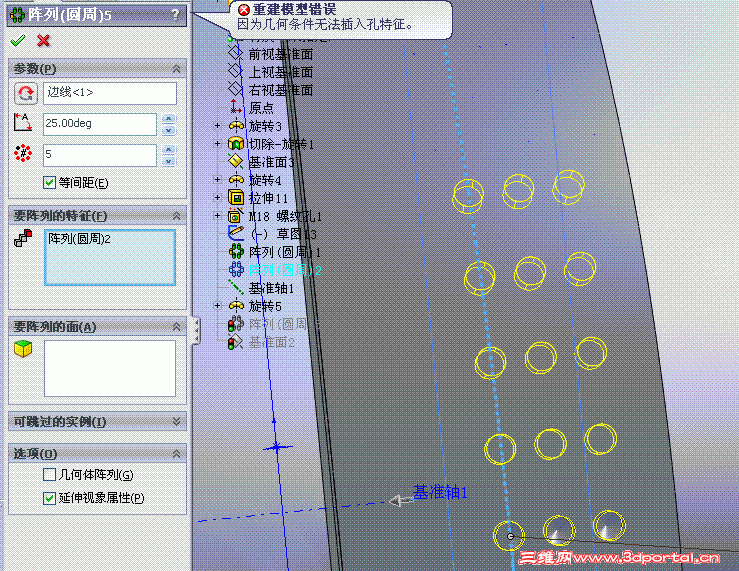Collapse the 选项(O) section

(176, 454)
